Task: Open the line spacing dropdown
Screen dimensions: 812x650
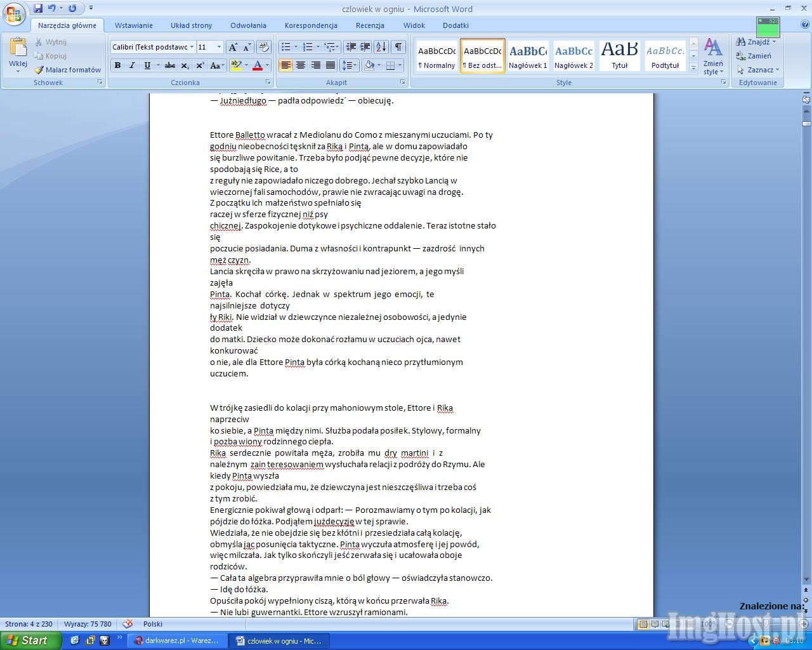Action: point(350,65)
